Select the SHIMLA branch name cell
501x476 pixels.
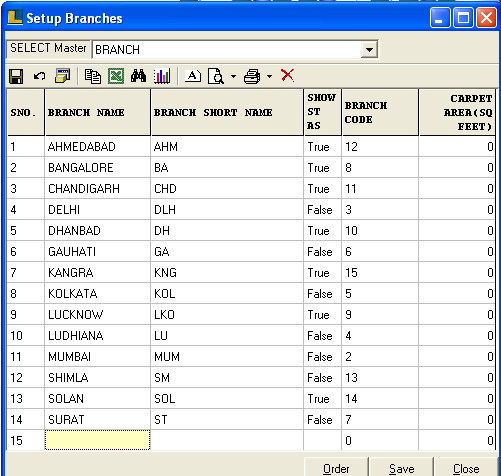(x=97, y=377)
